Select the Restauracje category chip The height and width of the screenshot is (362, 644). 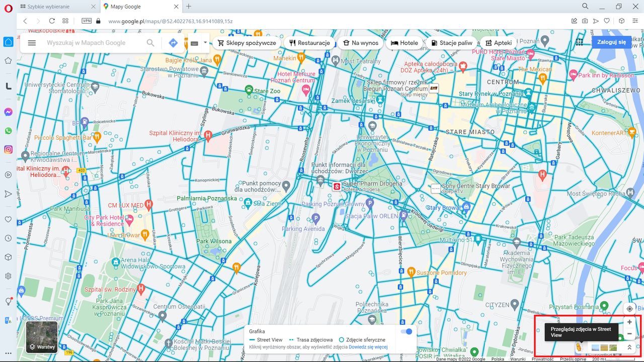click(x=309, y=43)
